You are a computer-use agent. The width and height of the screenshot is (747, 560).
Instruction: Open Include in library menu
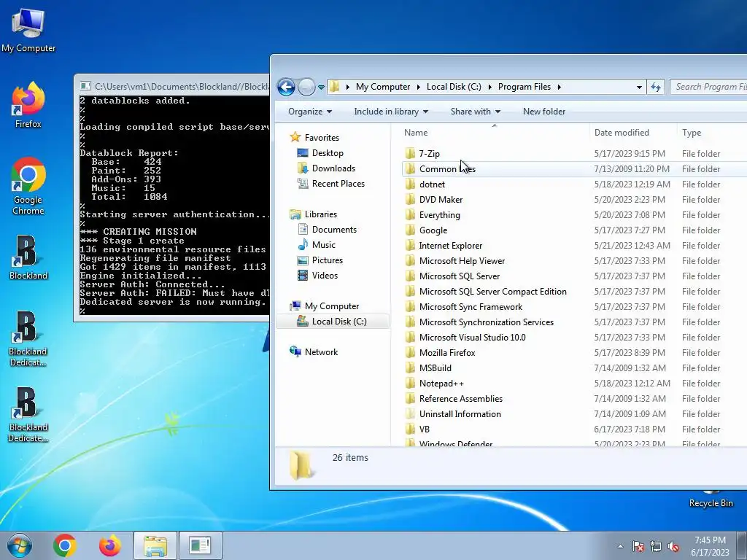pos(391,112)
